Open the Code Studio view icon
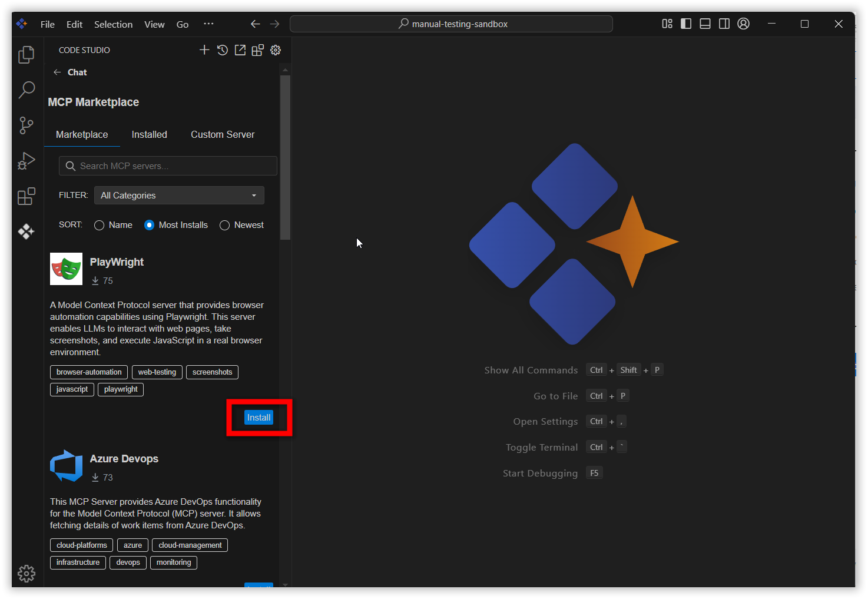 point(26,231)
